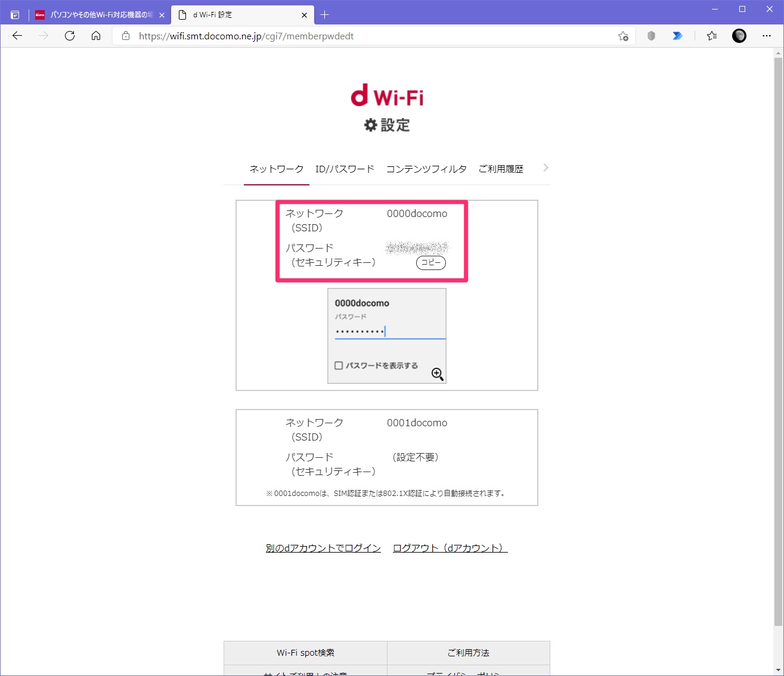Click the d Wi-Fi logo

pyautogui.click(x=387, y=95)
